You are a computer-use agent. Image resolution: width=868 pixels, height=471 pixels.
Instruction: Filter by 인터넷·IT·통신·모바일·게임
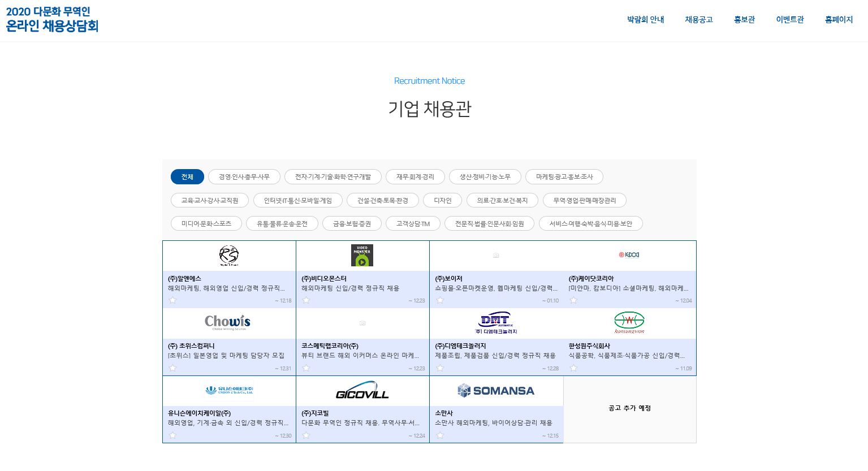click(298, 200)
